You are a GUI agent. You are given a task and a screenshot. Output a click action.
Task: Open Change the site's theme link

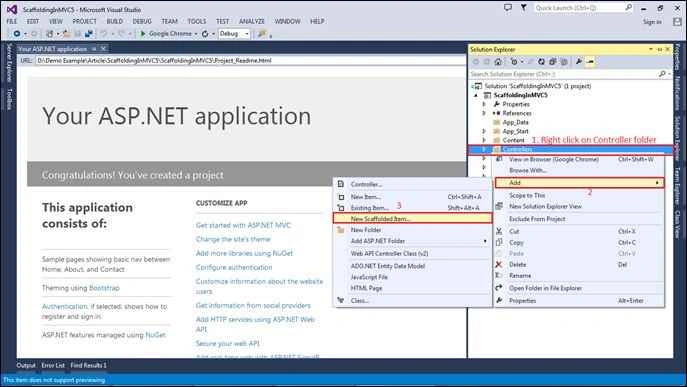(x=233, y=239)
